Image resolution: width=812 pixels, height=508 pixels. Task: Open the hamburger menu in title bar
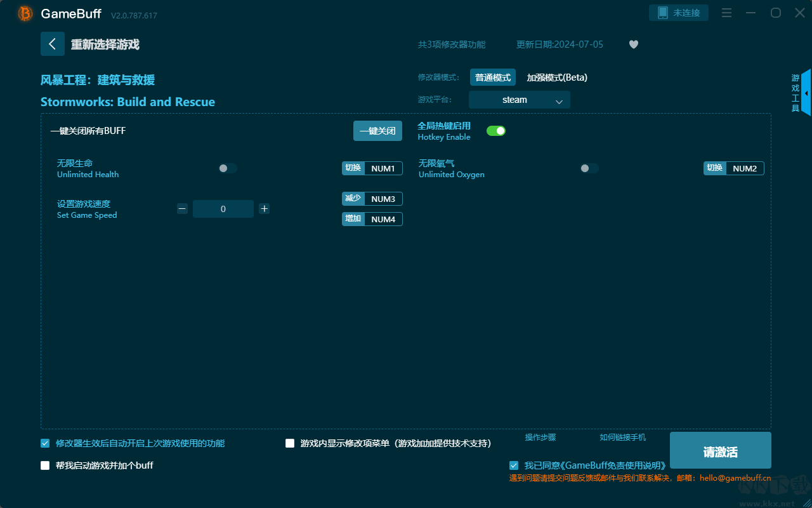[727, 13]
